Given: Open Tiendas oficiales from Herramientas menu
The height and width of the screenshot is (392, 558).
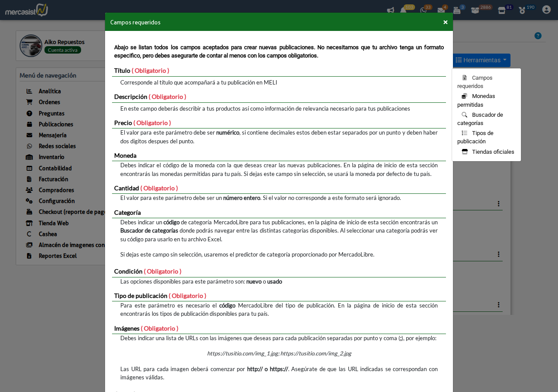Looking at the screenshot, I should pyautogui.click(x=493, y=152).
